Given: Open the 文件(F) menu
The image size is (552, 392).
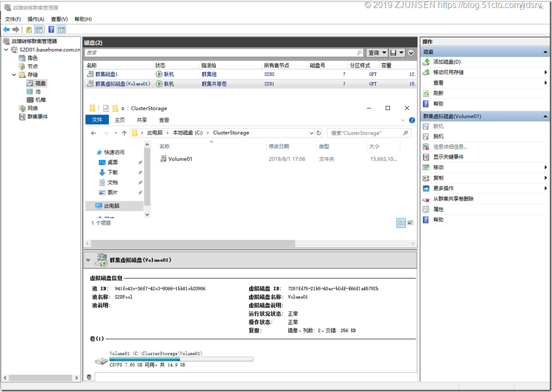Looking at the screenshot, I should tap(13, 19).
